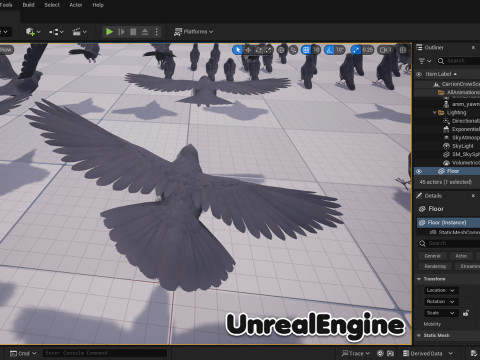Toggle the visibility column eye header
This screenshot has width=480, height=360.
click(x=419, y=74)
